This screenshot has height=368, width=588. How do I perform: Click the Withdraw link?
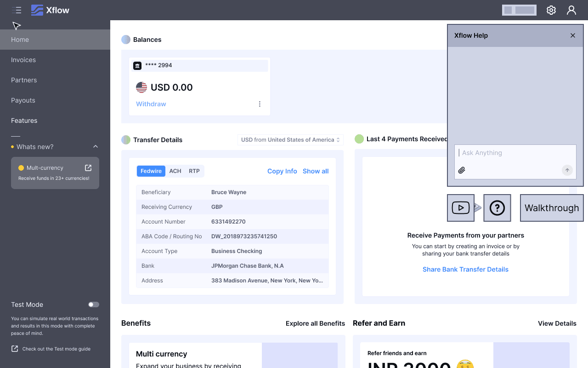coord(151,104)
